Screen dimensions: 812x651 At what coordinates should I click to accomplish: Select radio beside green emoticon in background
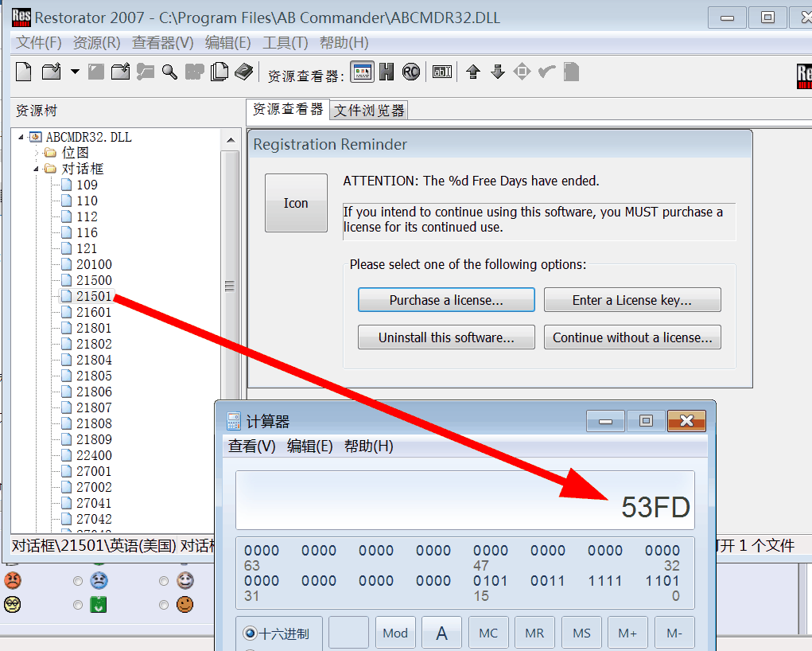point(78,605)
